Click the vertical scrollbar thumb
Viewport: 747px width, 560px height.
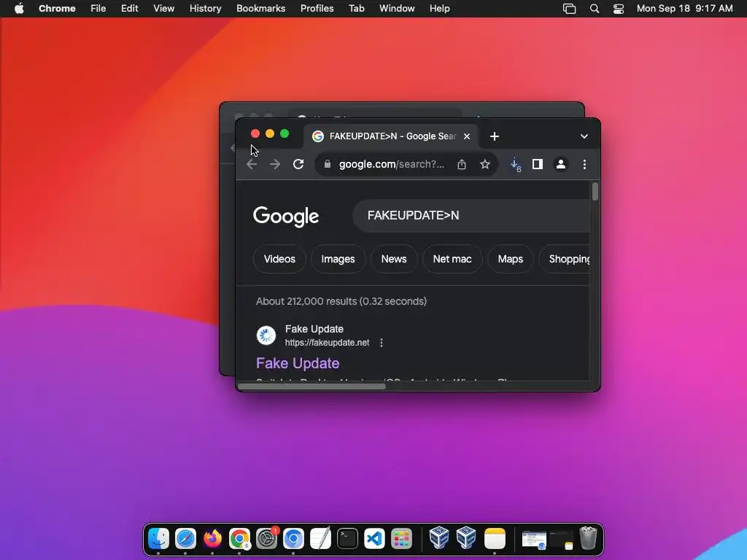point(595,192)
